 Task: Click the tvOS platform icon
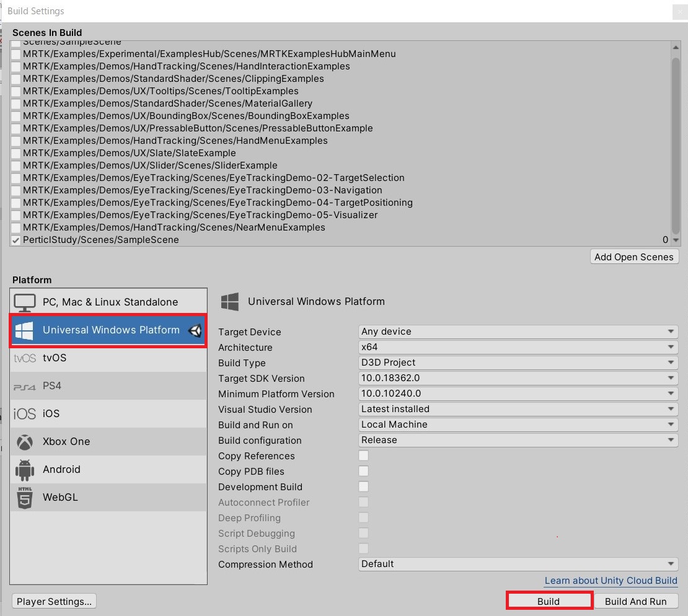25,358
